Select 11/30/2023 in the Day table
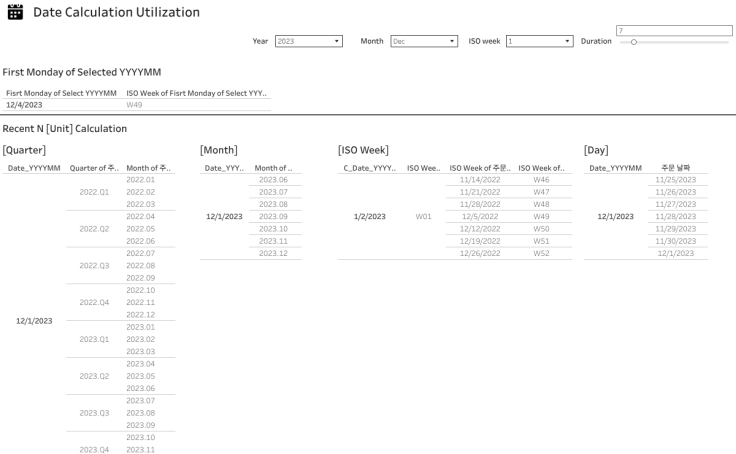The width and height of the screenshot is (736, 454). (675, 241)
